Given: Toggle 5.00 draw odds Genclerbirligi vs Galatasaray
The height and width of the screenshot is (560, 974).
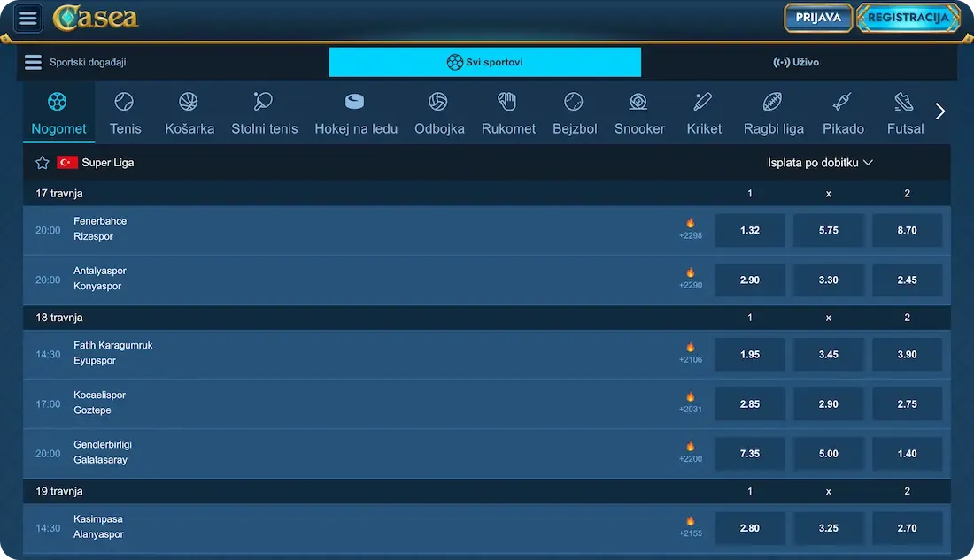Looking at the screenshot, I should click(x=828, y=454).
